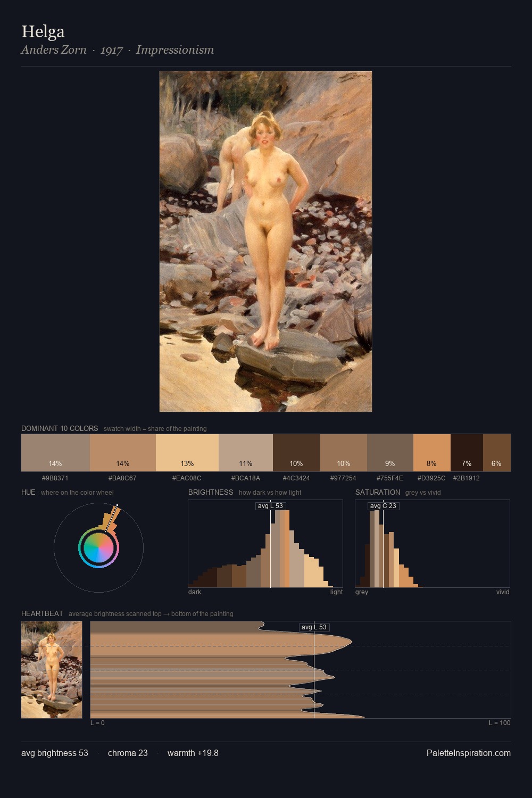Click the 'Helga' title text
Viewport: 532px width, 798px height.
[43, 31]
